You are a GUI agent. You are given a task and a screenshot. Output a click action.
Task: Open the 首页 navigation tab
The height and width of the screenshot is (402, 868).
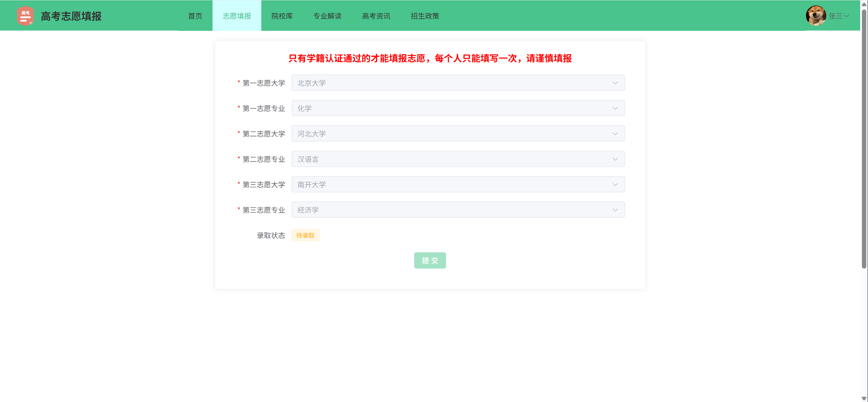point(195,16)
